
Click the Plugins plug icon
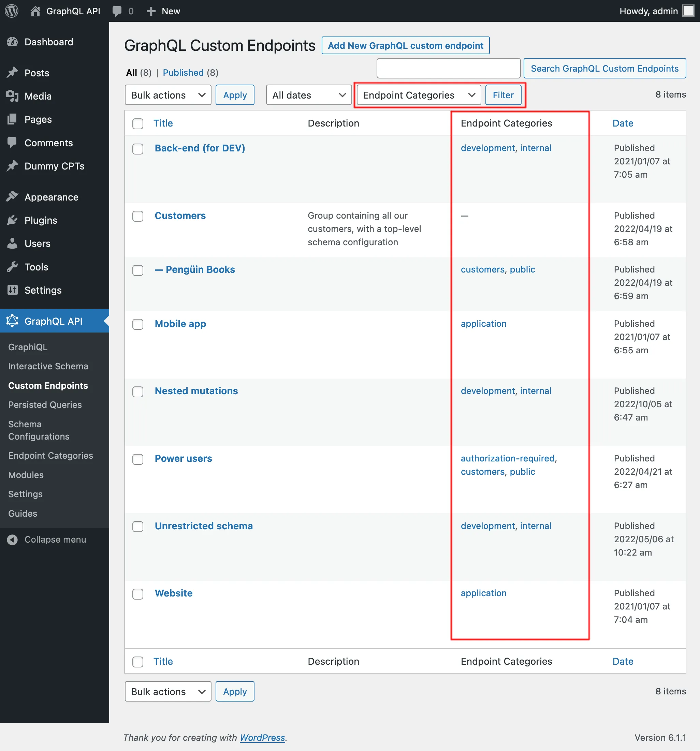click(13, 220)
